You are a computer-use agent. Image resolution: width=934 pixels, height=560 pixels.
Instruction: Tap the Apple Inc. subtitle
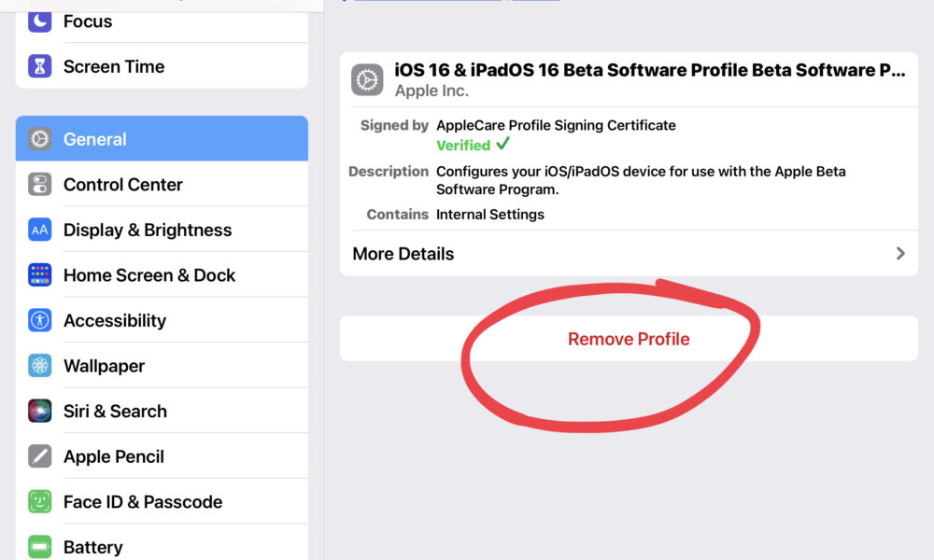(432, 91)
